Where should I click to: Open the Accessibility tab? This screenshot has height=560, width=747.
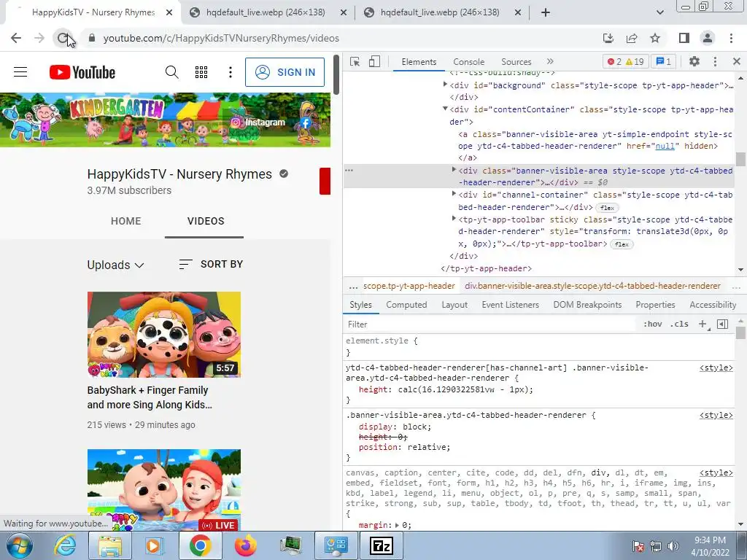point(713,305)
